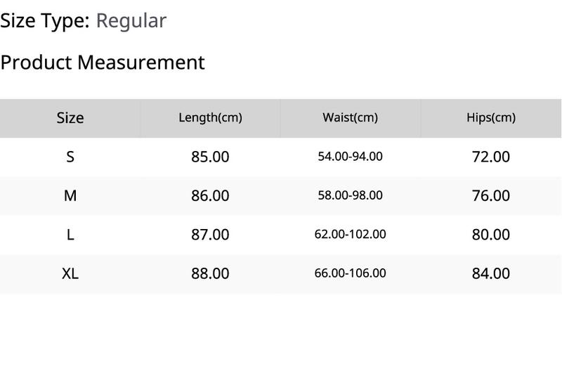This screenshot has width=562, height=392.
Task: Click the Regular size type text
Action: tap(131, 22)
